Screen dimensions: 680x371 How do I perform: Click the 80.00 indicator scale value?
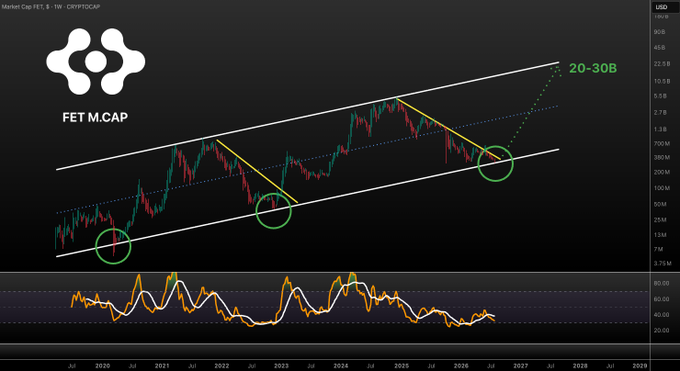[x=661, y=283]
